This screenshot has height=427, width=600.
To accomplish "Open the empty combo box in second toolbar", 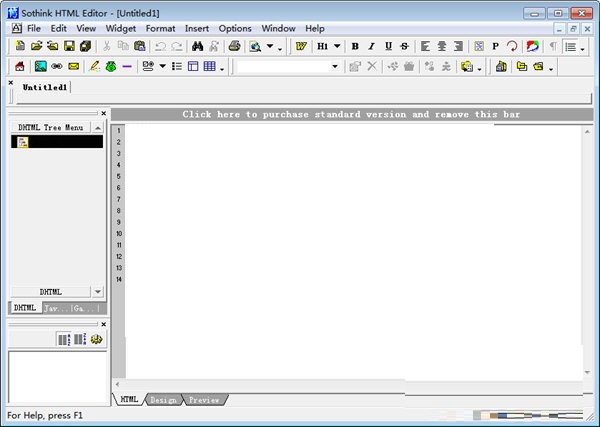I will (x=288, y=67).
